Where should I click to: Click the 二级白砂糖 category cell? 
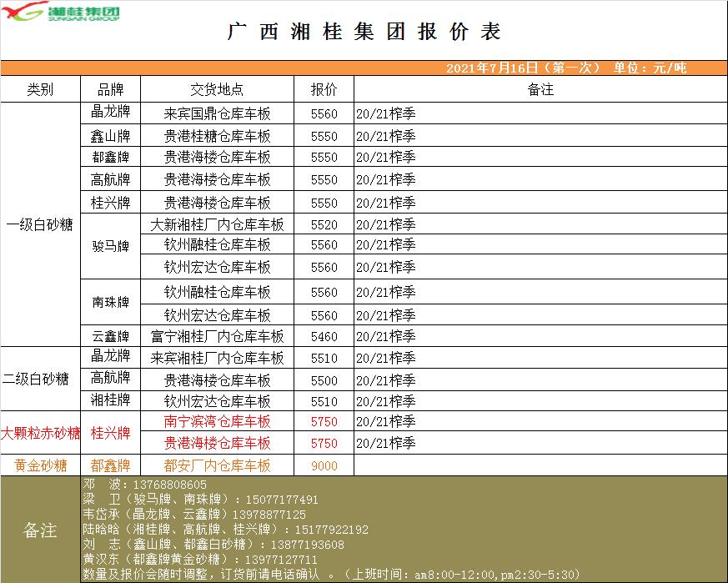pyautogui.click(x=40, y=379)
